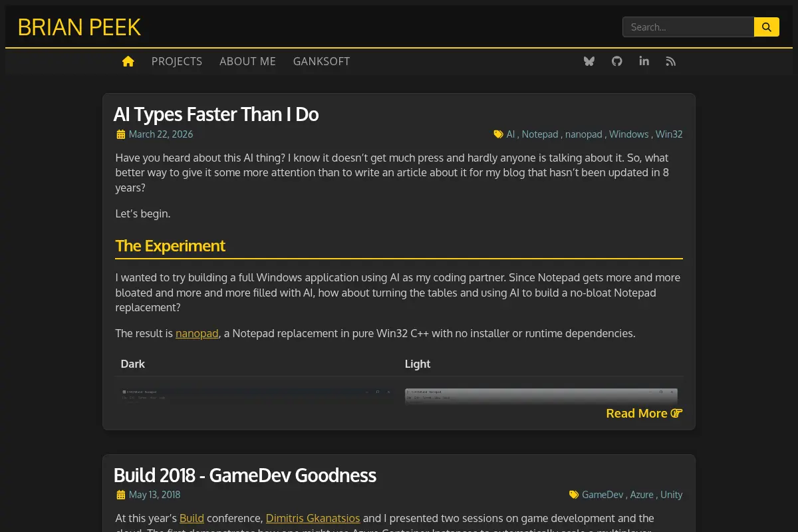Follow the nanopad hyperlink in the article
Image resolution: width=798 pixels, height=532 pixels.
(197, 333)
